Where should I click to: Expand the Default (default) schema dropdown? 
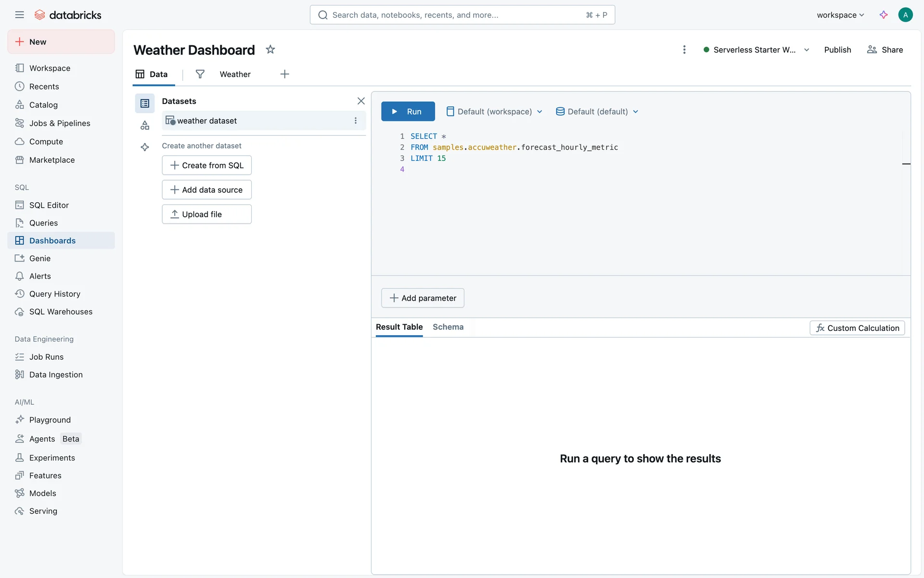tap(597, 112)
